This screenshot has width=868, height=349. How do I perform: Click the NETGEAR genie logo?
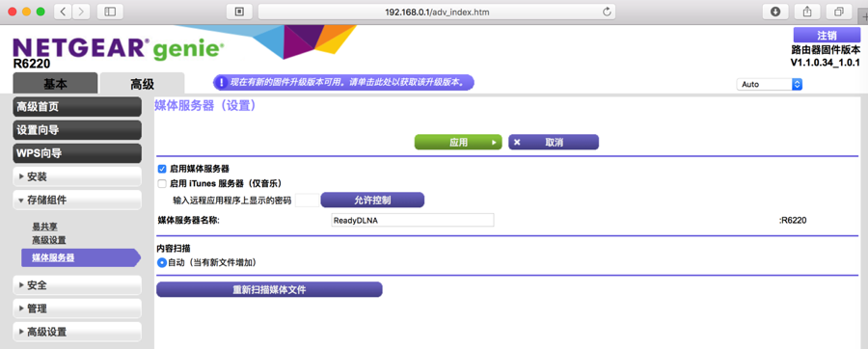(x=118, y=48)
